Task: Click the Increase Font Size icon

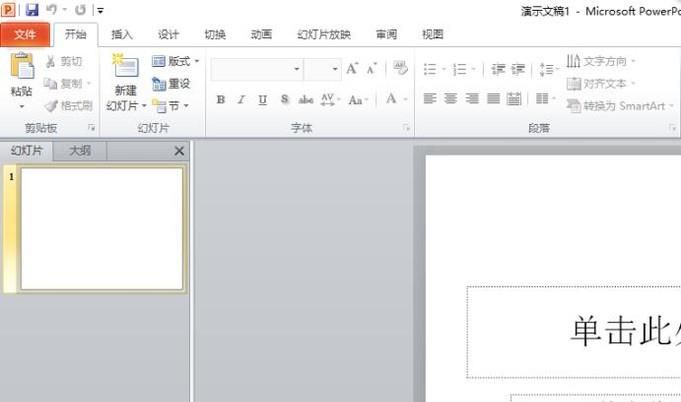Action: (352, 69)
